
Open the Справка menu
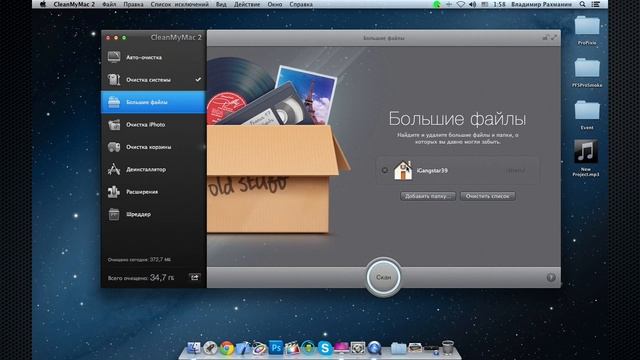(301, 4)
